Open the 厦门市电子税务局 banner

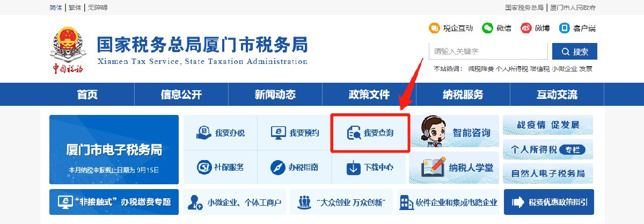coord(114,149)
